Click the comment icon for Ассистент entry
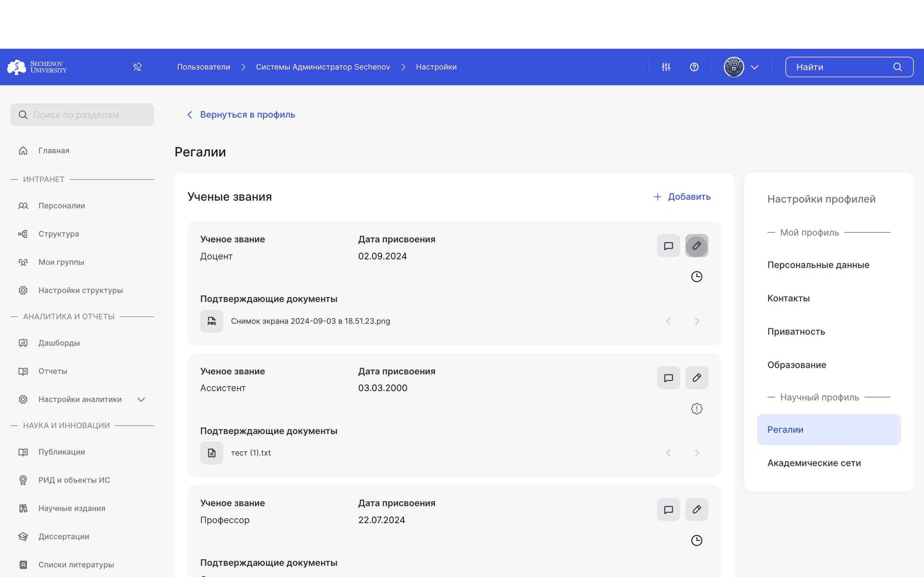The height and width of the screenshot is (577, 924). 669,377
